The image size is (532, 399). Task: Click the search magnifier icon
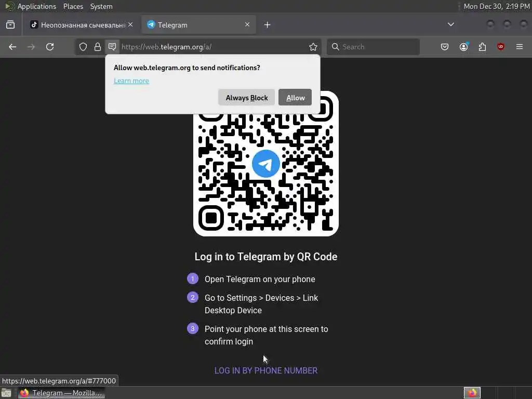(x=335, y=47)
